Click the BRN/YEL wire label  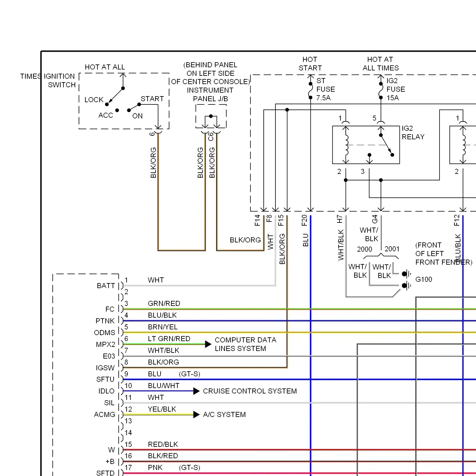click(163, 327)
